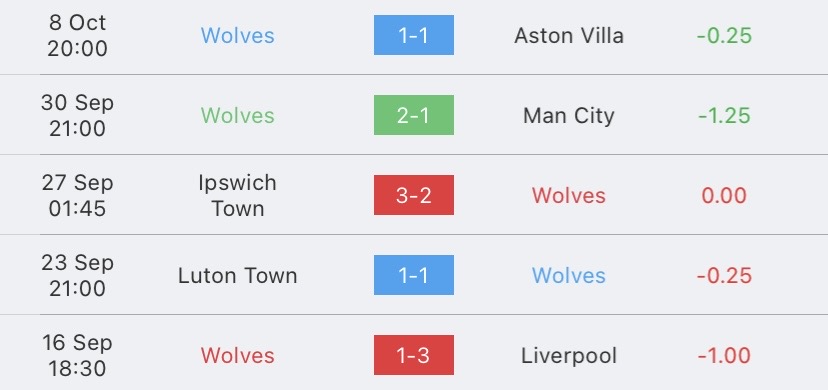
Task: Click Wolves in the 8 Oct row
Action: 237,35
